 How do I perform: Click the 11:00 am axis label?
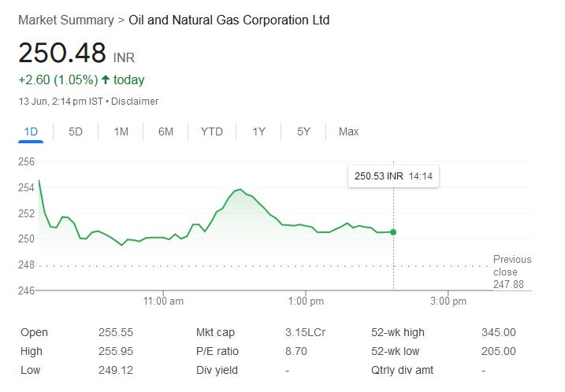pos(163,301)
